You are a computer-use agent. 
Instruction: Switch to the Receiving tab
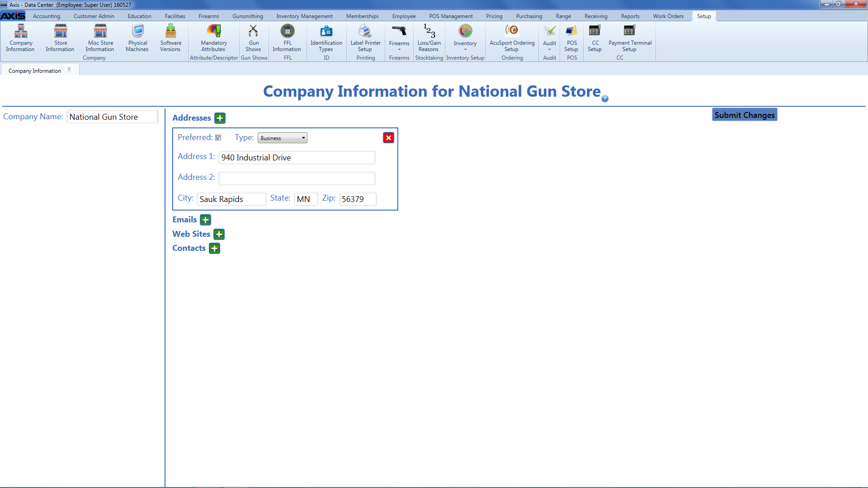[x=596, y=16]
